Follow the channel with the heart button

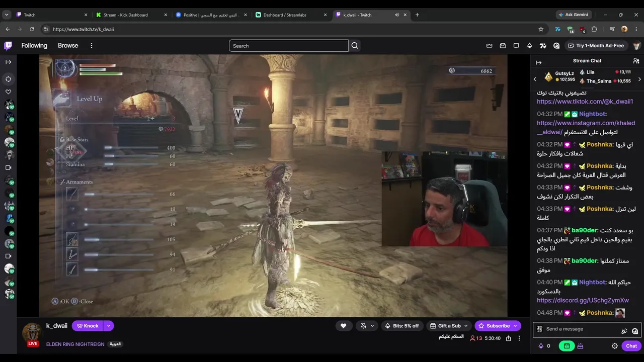coord(344,326)
